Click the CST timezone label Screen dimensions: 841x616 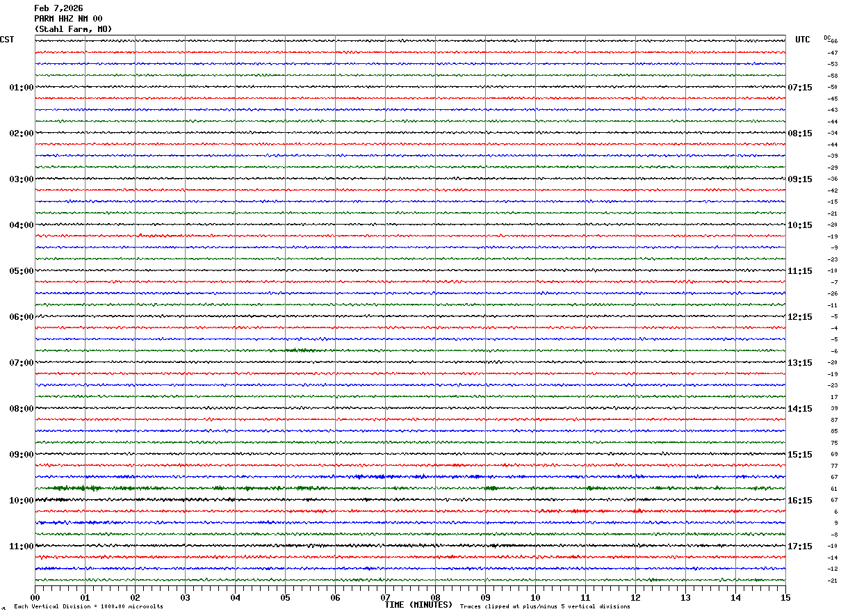(7, 40)
